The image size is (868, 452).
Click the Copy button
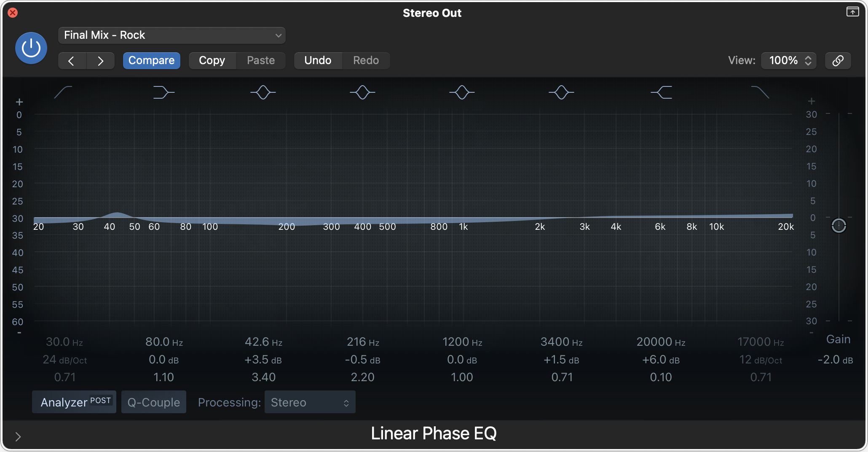[212, 61]
